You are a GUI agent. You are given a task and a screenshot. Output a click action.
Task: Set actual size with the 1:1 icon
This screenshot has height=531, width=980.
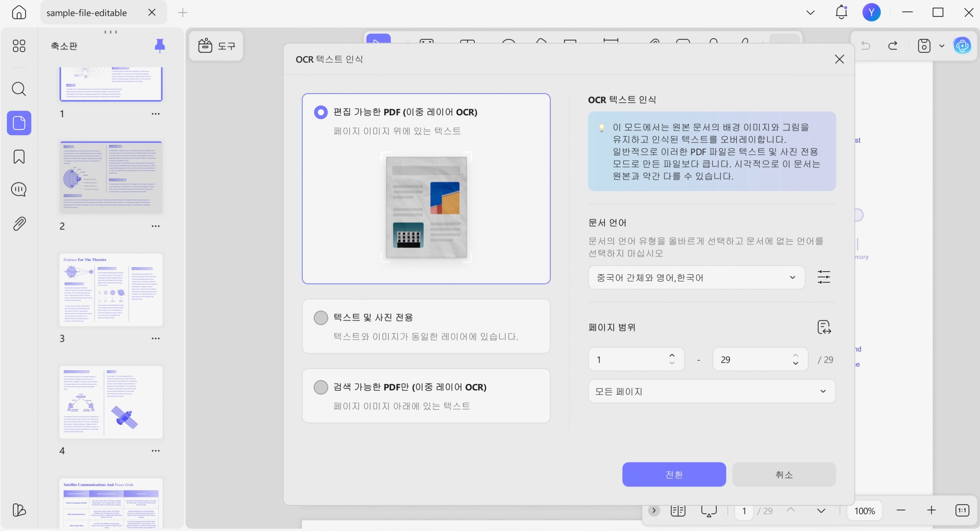coord(962,510)
